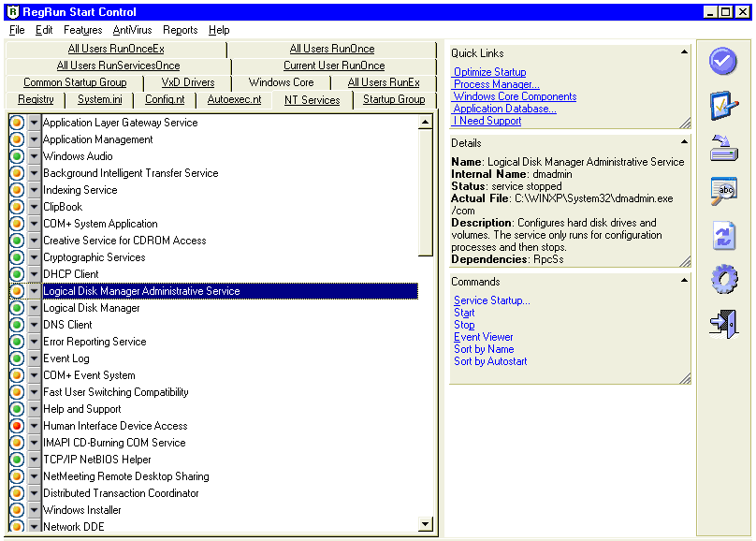This screenshot has height=541, width=756.
Task: Open dropdown arrow beside Help and Support
Action: coord(34,409)
